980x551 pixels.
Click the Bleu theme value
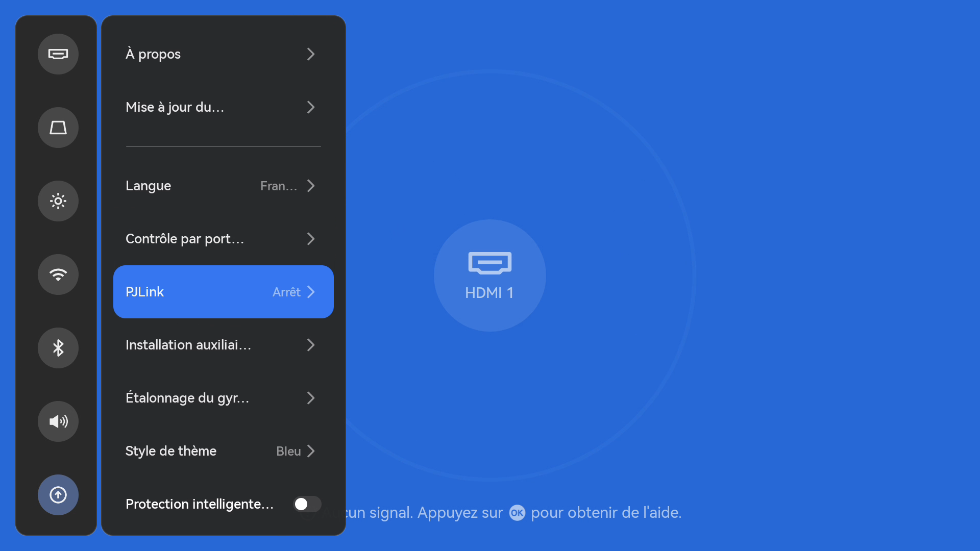[288, 451]
